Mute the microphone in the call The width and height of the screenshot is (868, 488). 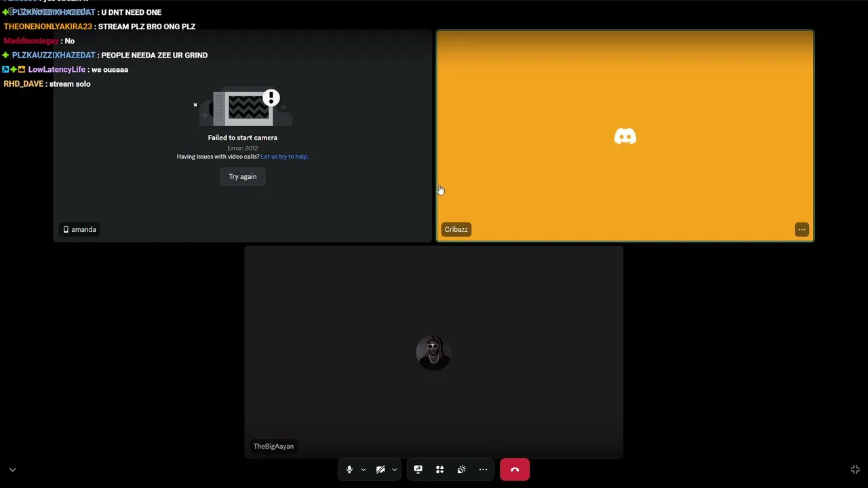[x=349, y=470]
